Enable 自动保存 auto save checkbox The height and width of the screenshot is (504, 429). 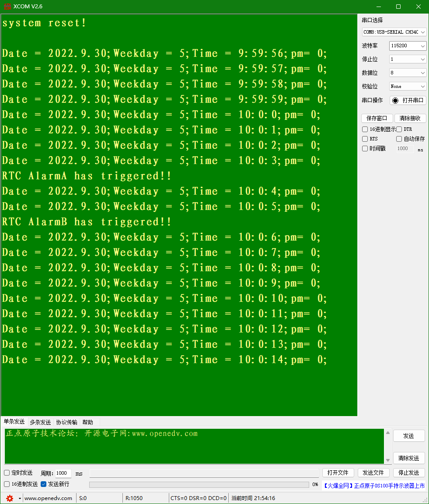point(399,139)
